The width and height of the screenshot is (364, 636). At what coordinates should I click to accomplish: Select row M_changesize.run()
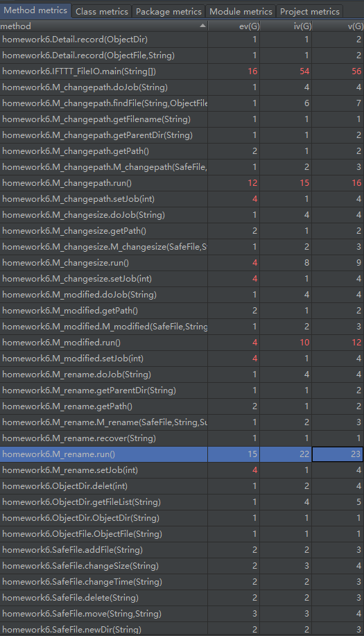[x=182, y=263]
